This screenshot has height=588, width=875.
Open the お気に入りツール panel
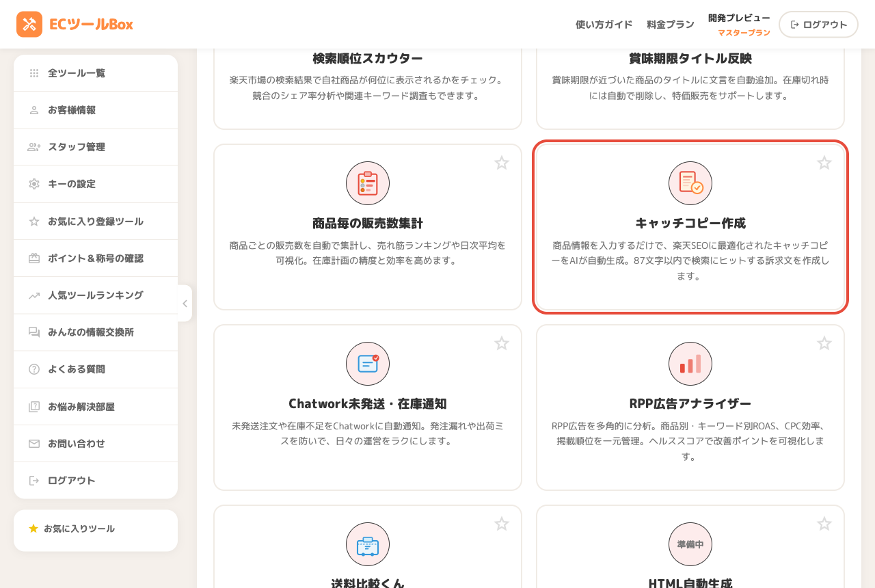coord(96,530)
